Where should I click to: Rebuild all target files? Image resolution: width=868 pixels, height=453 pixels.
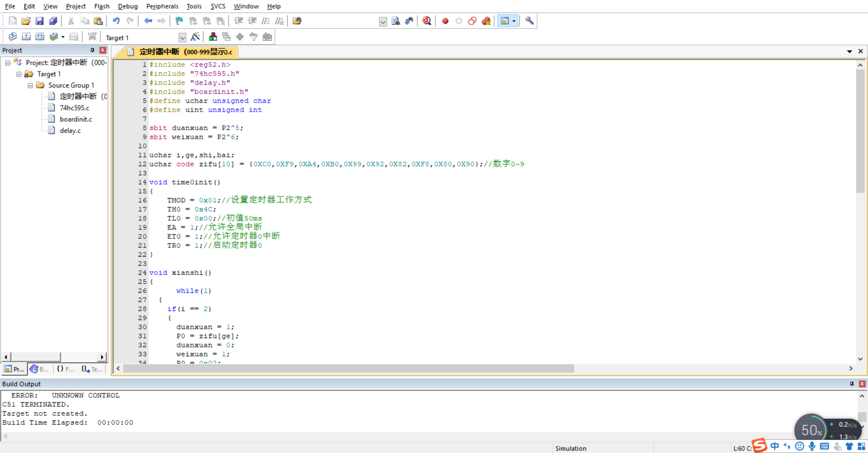[40, 37]
